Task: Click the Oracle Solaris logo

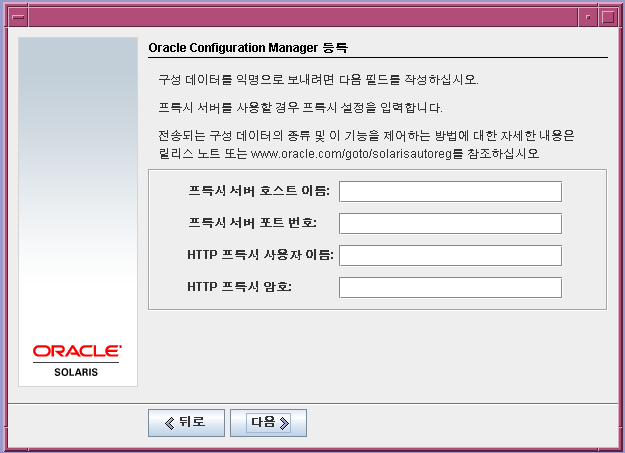Action: pyautogui.click(x=77, y=361)
